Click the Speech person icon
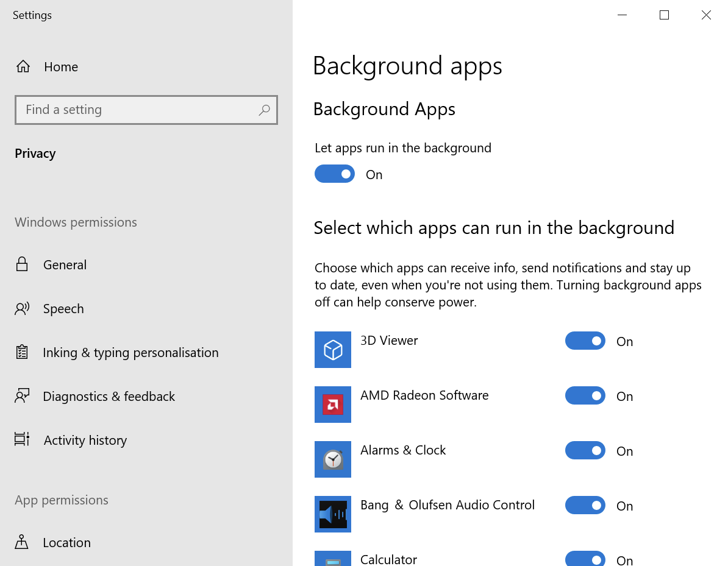The image size is (728, 566). [x=22, y=308]
